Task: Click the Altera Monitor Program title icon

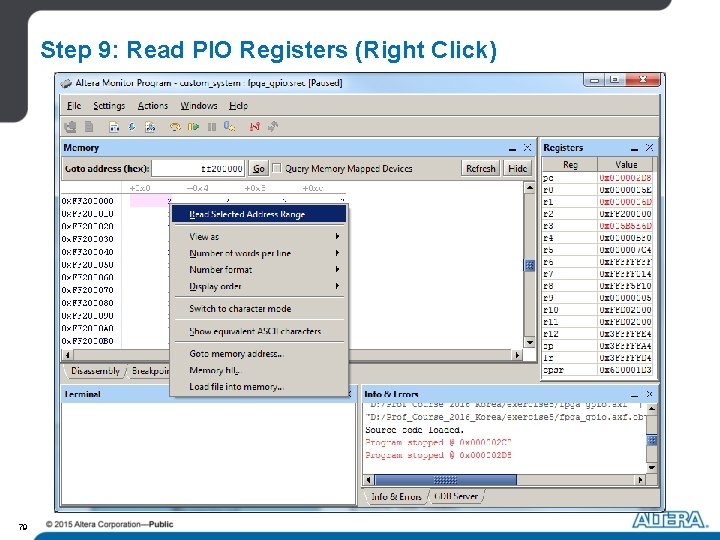Action: pos(66,83)
